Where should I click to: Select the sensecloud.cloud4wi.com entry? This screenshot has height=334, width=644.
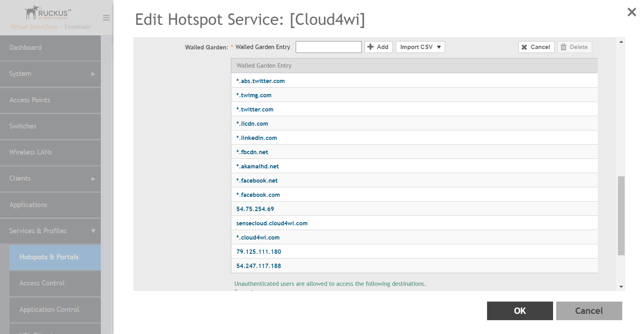pyautogui.click(x=414, y=223)
